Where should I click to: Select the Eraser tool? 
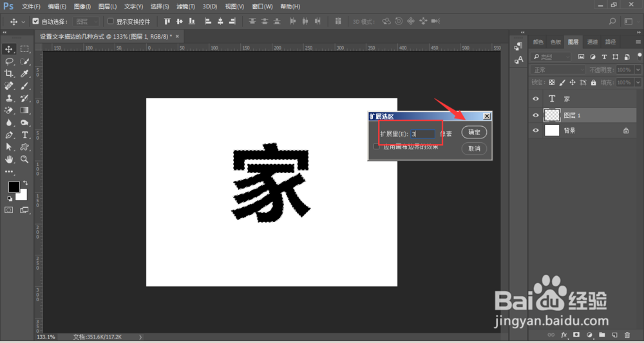pyautogui.click(x=8, y=111)
